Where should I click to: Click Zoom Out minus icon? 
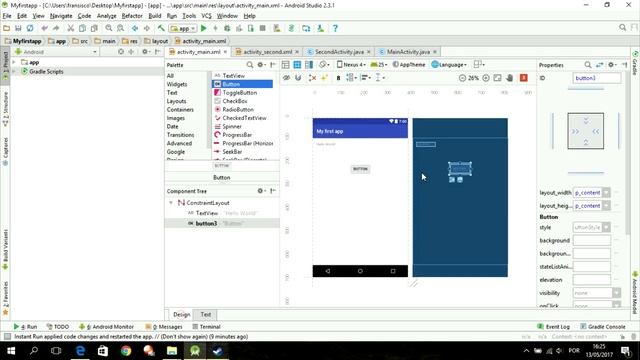pyautogui.click(x=462, y=78)
